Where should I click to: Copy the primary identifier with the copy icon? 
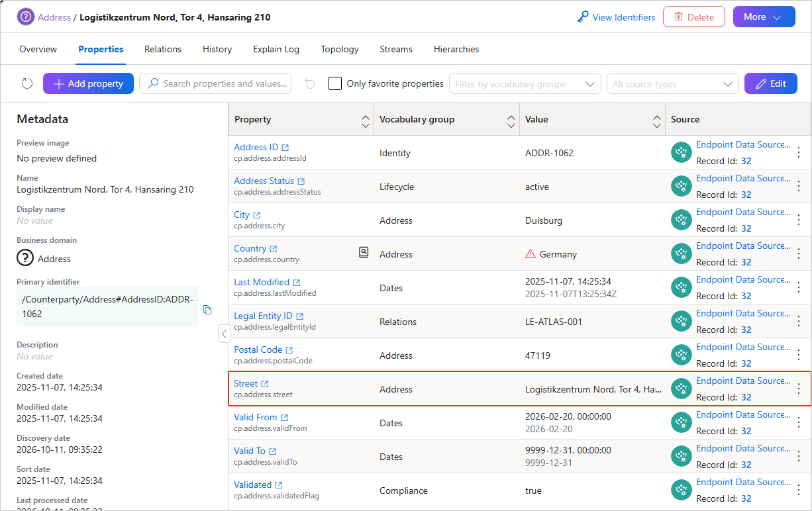(x=207, y=310)
